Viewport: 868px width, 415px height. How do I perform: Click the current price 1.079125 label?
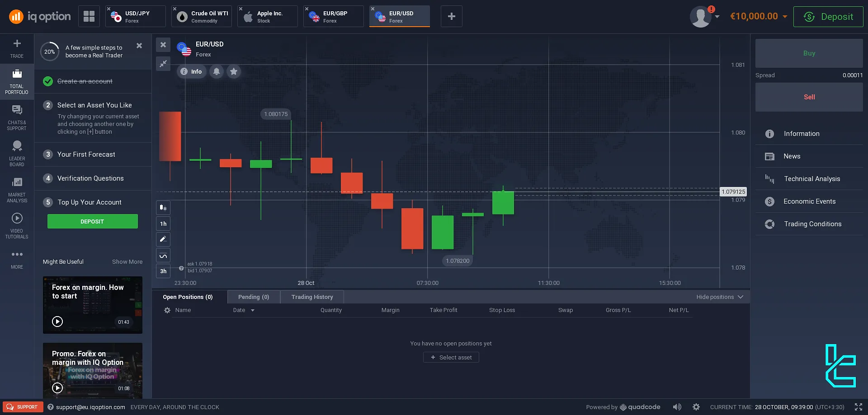coord(733,192)
